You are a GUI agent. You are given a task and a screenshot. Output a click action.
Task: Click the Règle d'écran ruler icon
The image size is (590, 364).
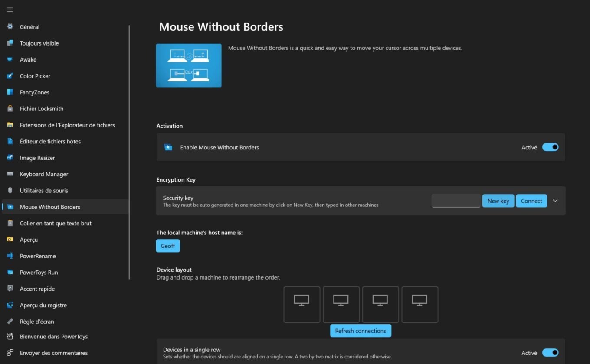tap(10, 322)
